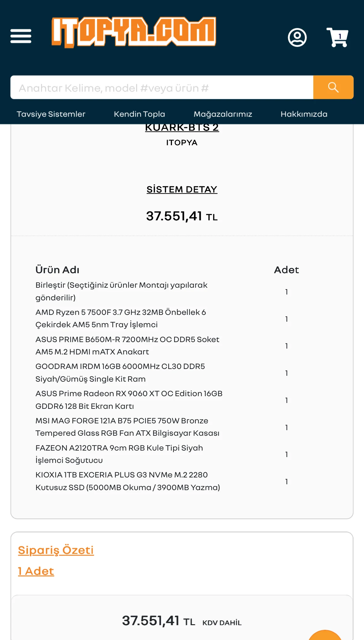The image size is (364, 640).
Task: Click the orange floating circle button
Action: coord(325,635)
